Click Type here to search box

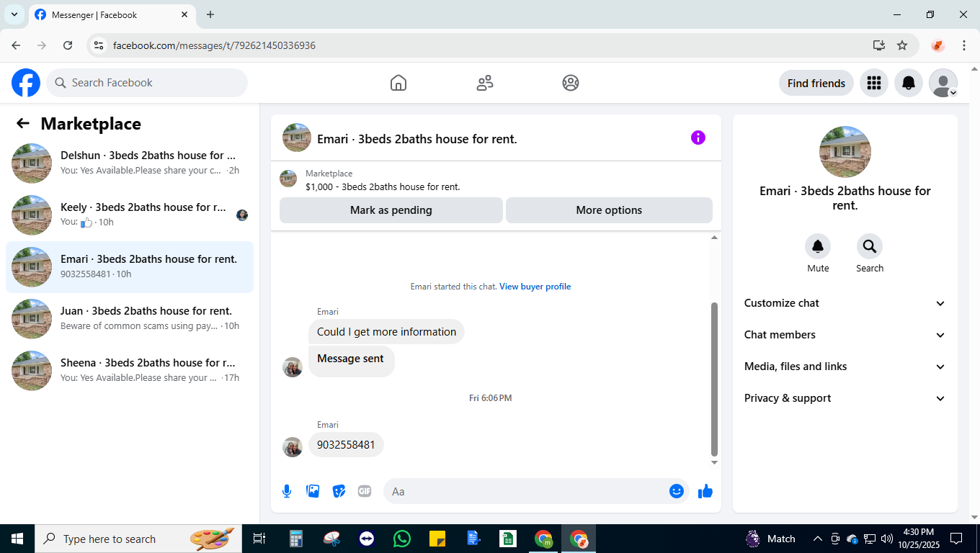[137, 539]
